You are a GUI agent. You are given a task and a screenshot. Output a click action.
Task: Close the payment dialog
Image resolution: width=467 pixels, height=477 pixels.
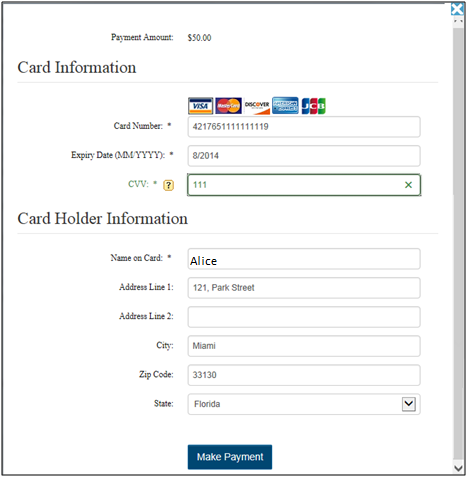coord(457,9)
